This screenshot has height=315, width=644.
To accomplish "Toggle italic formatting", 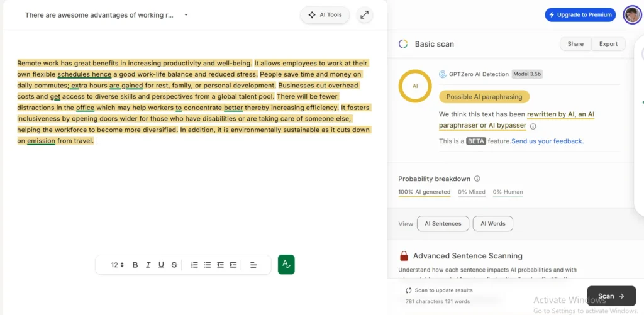I will coord(148,265).
